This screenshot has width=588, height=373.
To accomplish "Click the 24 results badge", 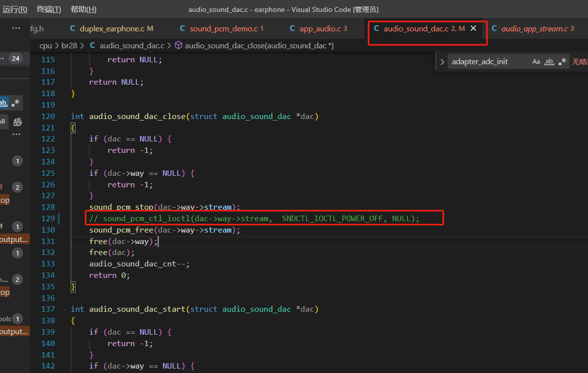I will pyautogui.click(x=15, y=59).
